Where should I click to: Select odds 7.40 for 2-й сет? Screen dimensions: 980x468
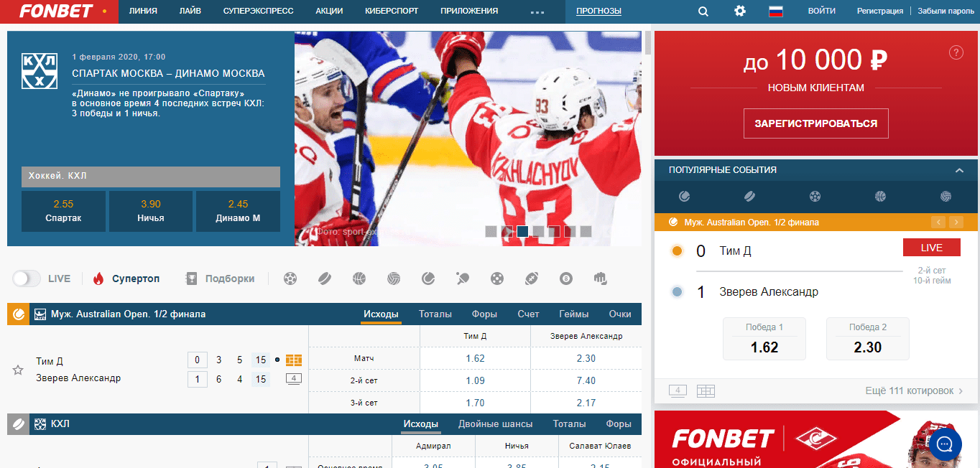click(586, 380)
